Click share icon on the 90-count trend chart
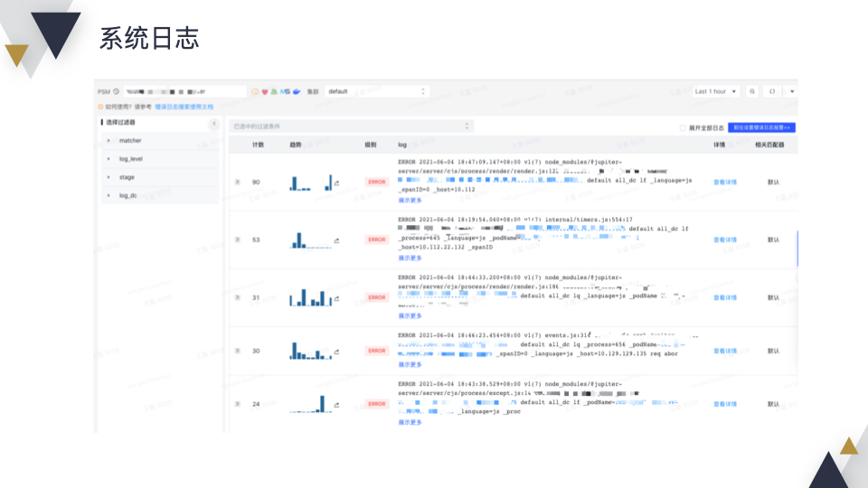The width and height of the screenshot is (868, 488). [336, 183]
